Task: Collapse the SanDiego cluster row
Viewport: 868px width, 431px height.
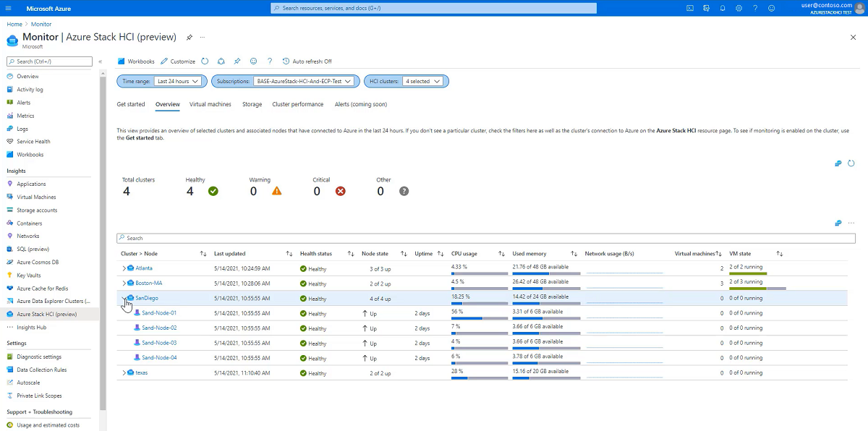Action: point(124,298)
